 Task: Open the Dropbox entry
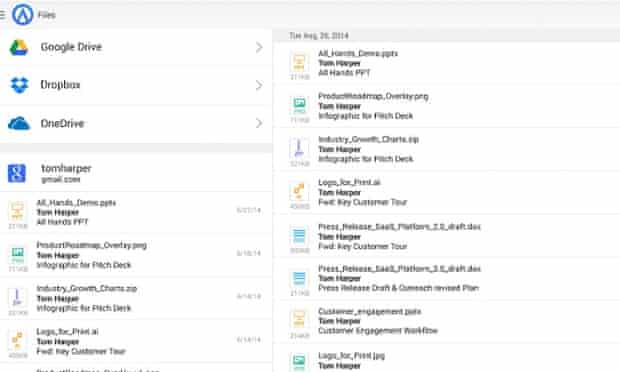(x=136, y=85)
